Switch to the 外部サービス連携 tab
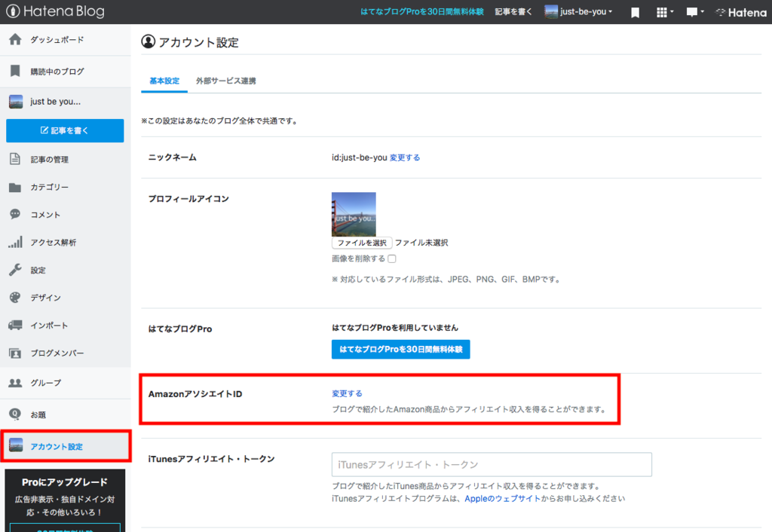The width and height of the screenshot is (772, 532). [x=226, y=81]
